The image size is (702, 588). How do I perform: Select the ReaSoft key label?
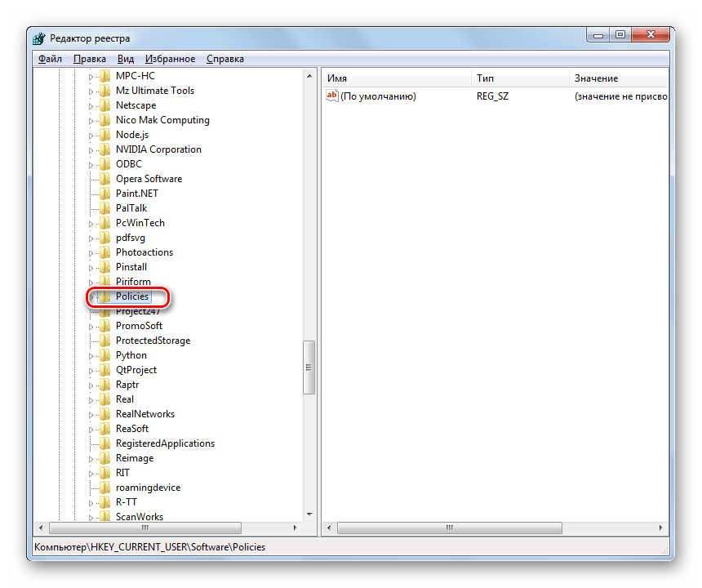tap(132, 429)
